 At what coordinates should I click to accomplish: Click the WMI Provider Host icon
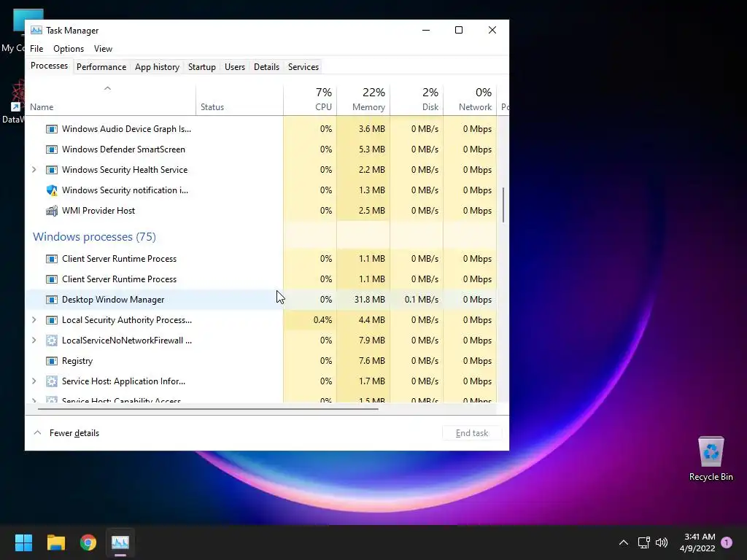(52, 211)
